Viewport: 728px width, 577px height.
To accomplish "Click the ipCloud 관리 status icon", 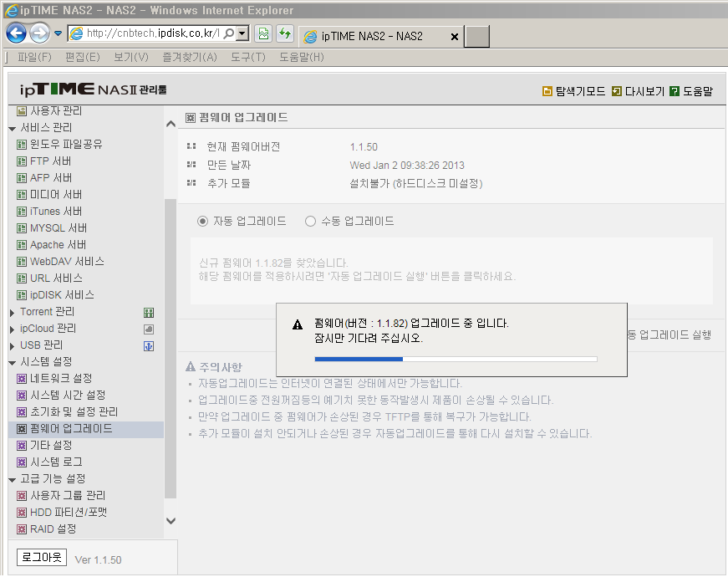I will [x=149, y=329].
